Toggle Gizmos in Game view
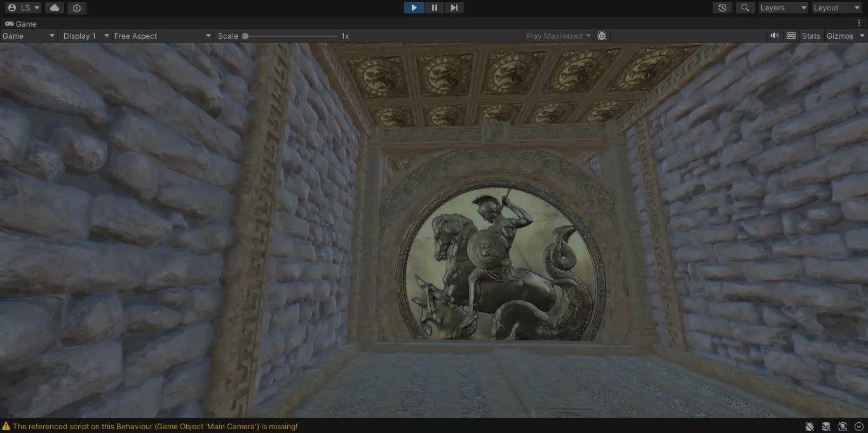 pyautogui.click(x=840, y=36)
